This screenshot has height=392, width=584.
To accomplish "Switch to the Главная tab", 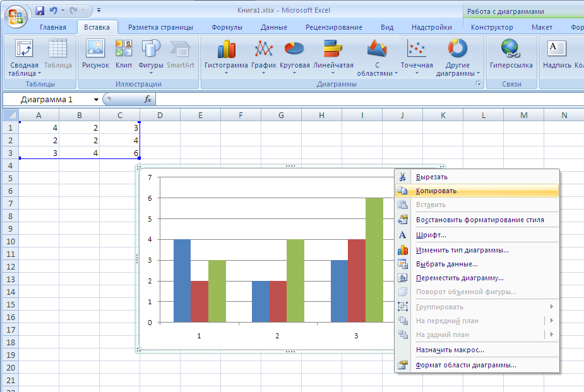I will click(x=53, y=27).
